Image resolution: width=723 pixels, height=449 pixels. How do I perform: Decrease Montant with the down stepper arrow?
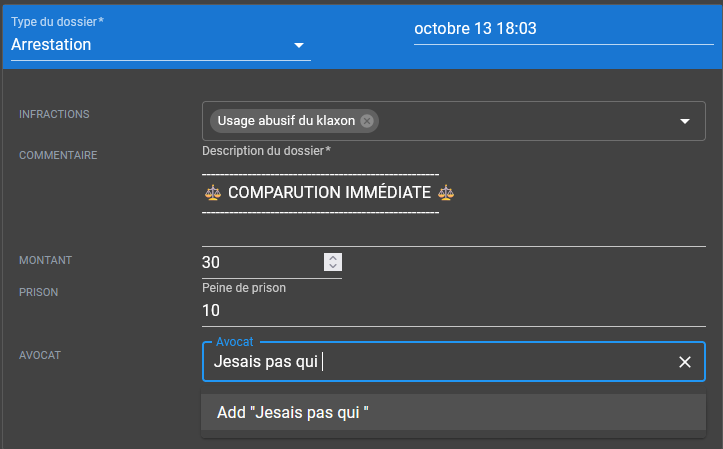click(334, 267)
